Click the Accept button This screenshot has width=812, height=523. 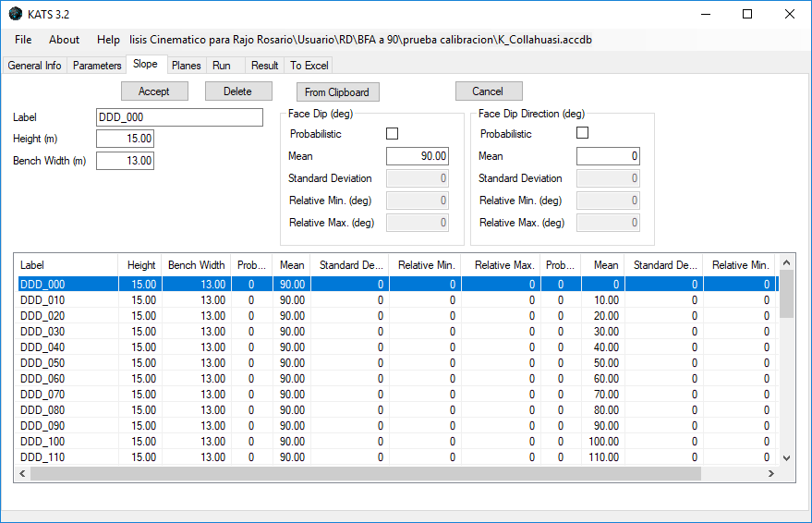(154, 91)
